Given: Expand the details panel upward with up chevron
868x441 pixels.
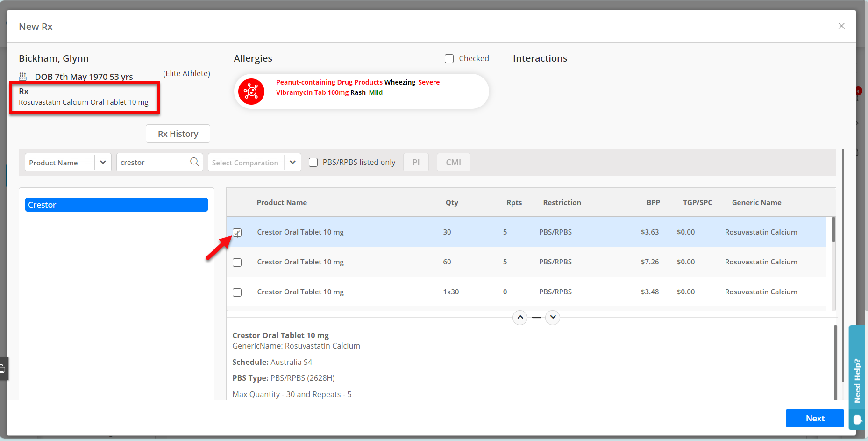Looking at the screenshot, I should coord(520,317).
